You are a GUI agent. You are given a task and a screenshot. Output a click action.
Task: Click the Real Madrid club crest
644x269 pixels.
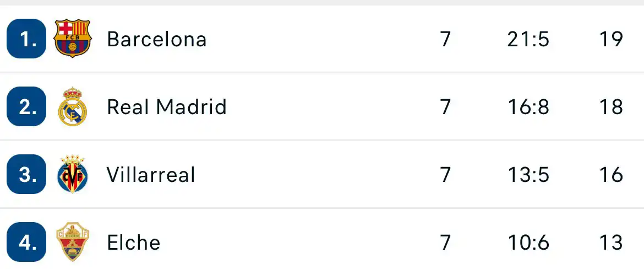coord(72,106)
